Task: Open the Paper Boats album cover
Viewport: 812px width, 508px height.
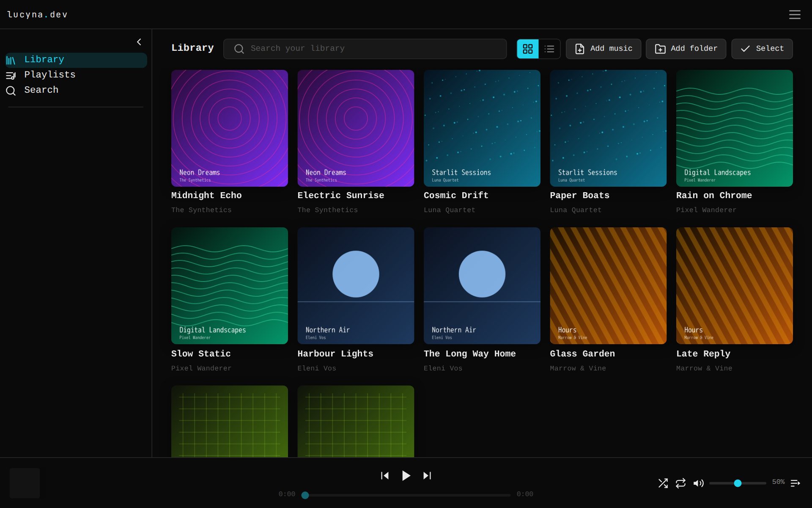Action: pos(608,128)
